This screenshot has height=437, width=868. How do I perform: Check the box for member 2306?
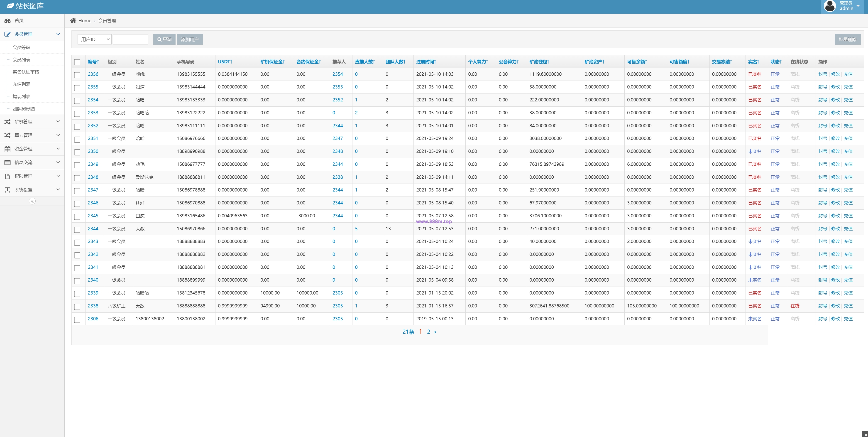tap(77, 320)
